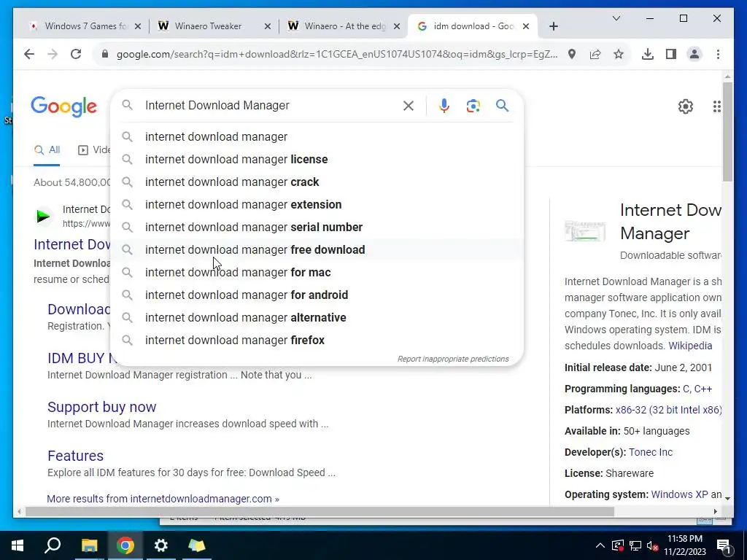747x560 pixels.
Task: Click the vertical scrollbar thumb
Action: tap(727, 132)
